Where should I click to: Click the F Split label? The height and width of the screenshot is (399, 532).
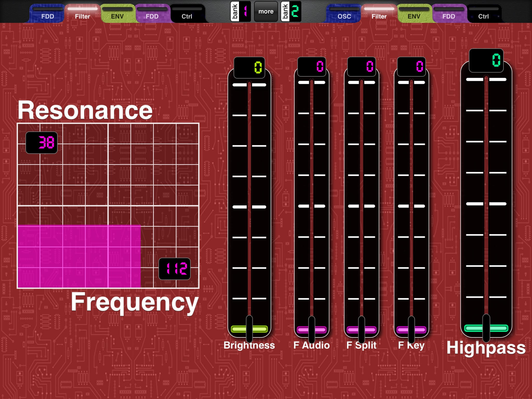(361, 345)
